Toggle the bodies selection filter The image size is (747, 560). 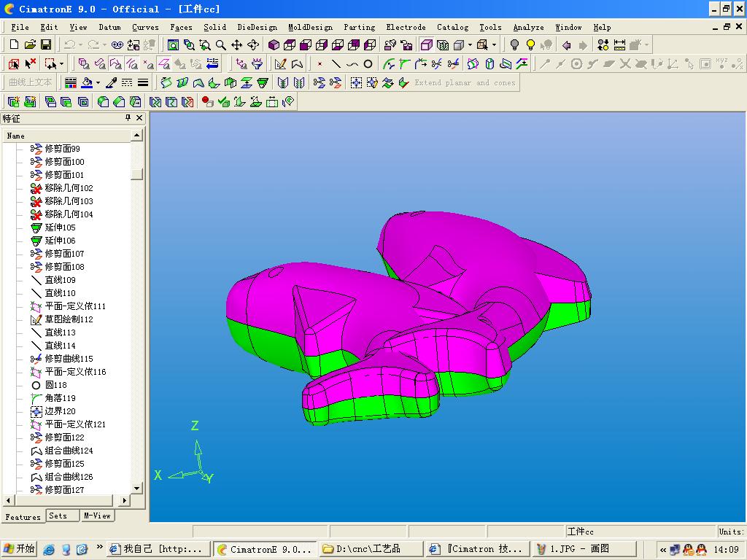(x=84, y=63)
